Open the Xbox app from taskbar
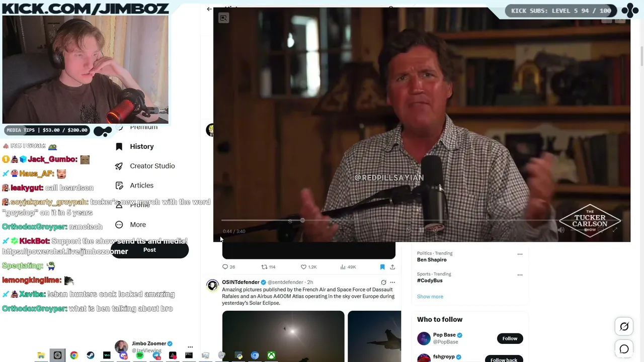This screenshot has height=362, width=644. tap(271, 355)
